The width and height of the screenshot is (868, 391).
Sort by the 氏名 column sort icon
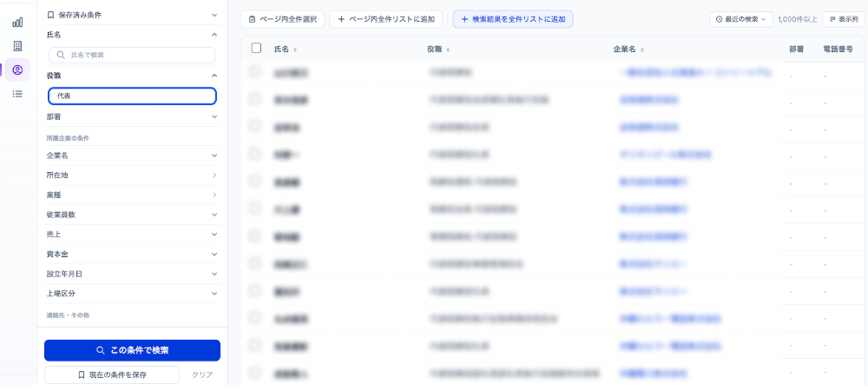tap(295, 50)
